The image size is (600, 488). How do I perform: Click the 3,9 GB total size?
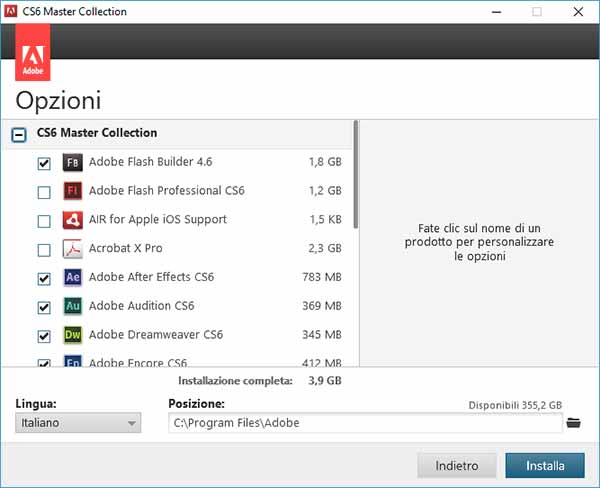[325, 380]
